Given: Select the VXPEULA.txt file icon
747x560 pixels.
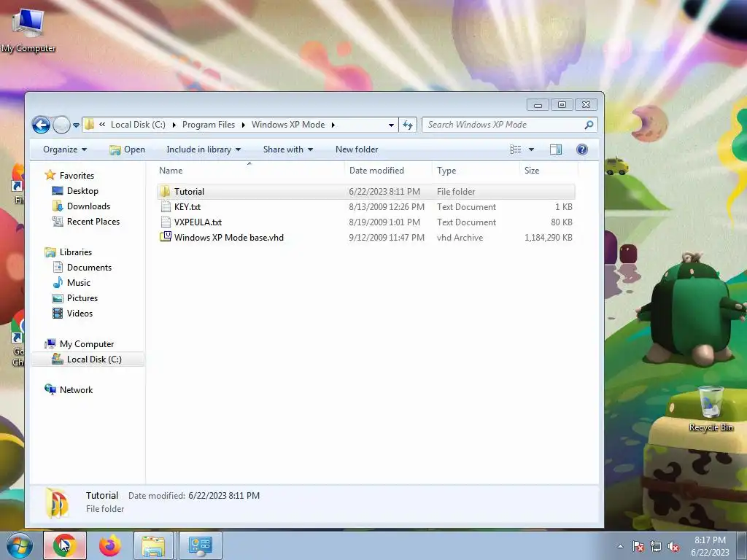Looking at the screenshot, I should tap(166, 222).
